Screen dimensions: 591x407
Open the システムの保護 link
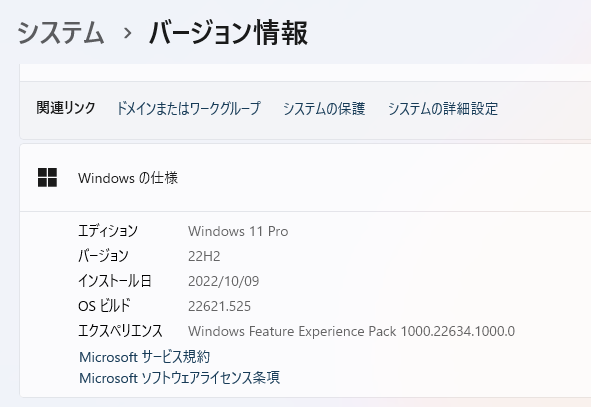(x=324, y=109)
